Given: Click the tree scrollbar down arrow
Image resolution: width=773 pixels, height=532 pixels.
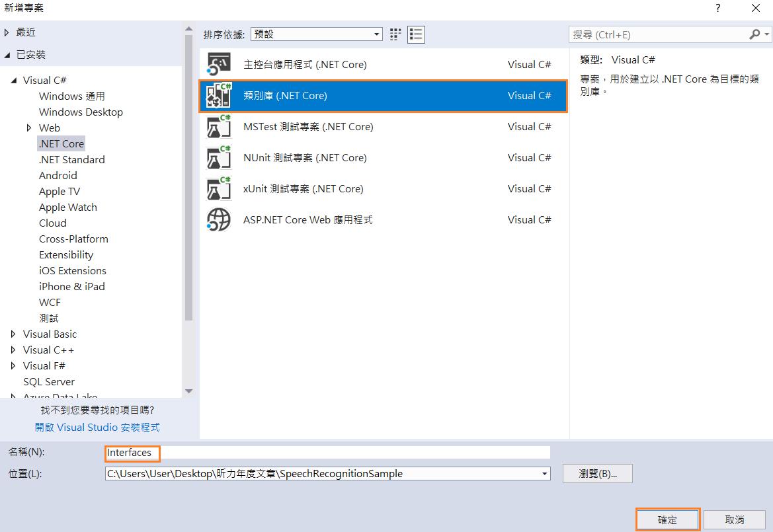Looking at the screenshot, I should [188, 391].
